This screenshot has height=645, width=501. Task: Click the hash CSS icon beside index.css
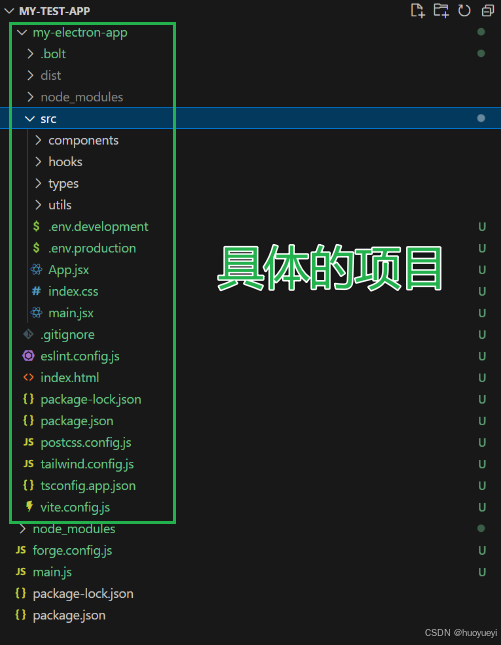[x=36, y=291]
